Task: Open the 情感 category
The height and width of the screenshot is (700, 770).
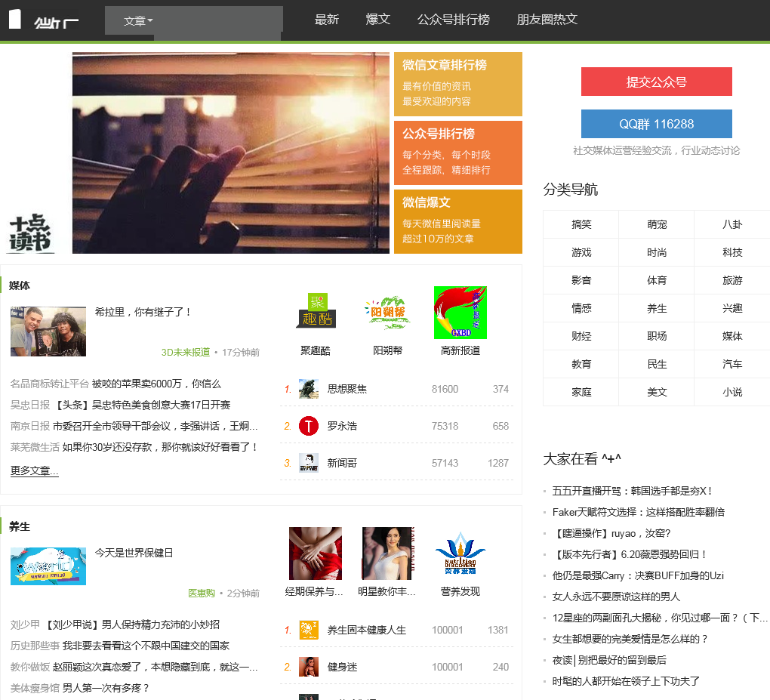Action: pos(581,309)
